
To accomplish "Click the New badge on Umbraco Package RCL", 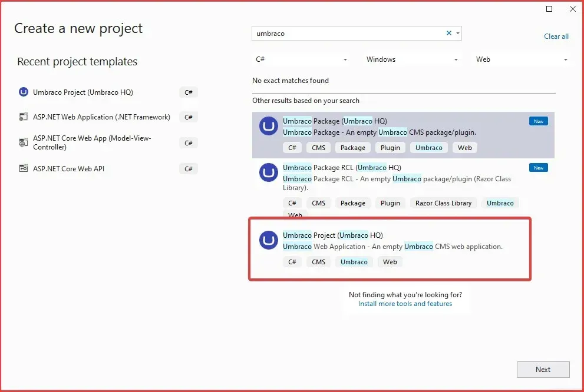I will [537, 167].
